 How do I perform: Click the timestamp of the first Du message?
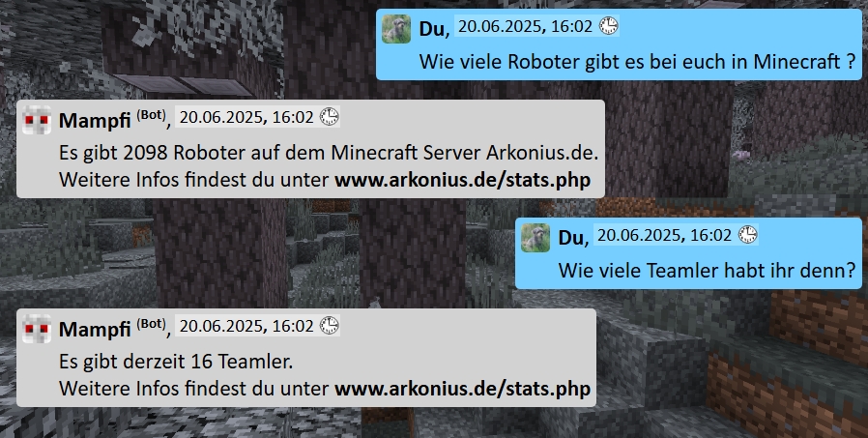(525, 26)
